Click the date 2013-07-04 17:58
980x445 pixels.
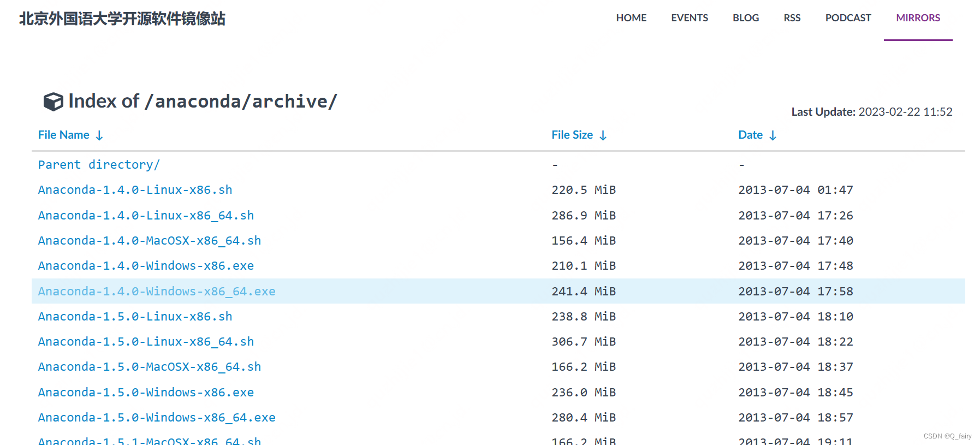point(795,292)
